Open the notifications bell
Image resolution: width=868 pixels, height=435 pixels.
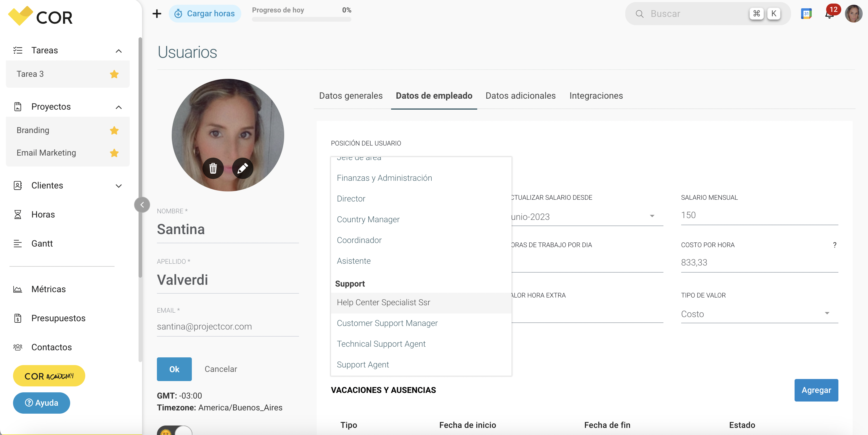coord(829,14)
